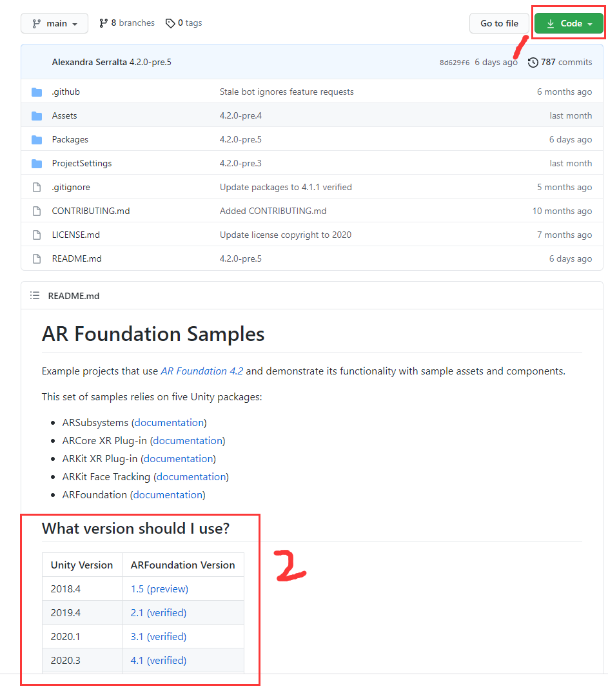This screenshot has width=608, height=700.
Task: Click the download icon on the Code button
Action: [550, 23]
